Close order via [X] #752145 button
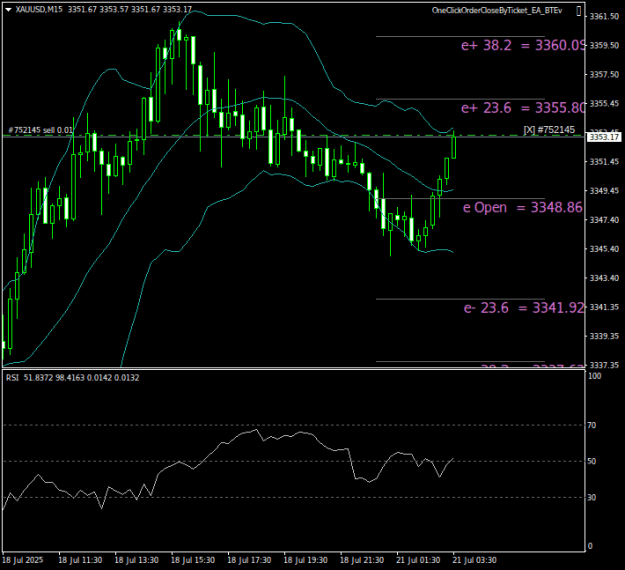The image size is (625, 570). 549,130
